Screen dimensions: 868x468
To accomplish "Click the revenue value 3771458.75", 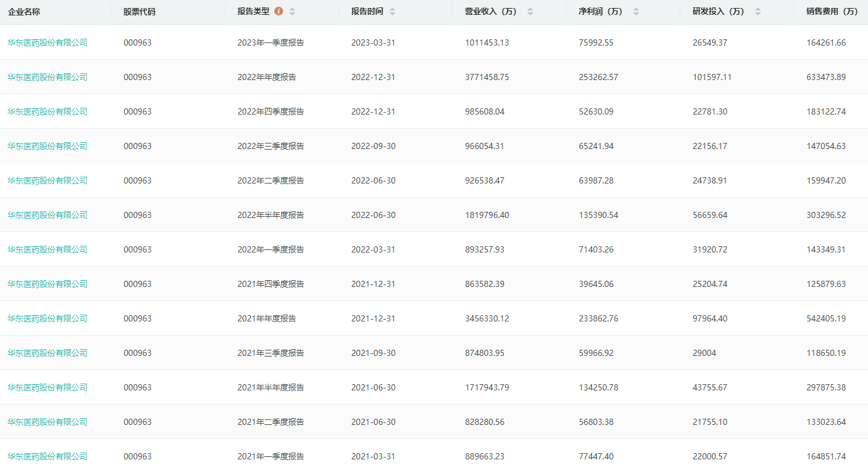I will 487,77.
